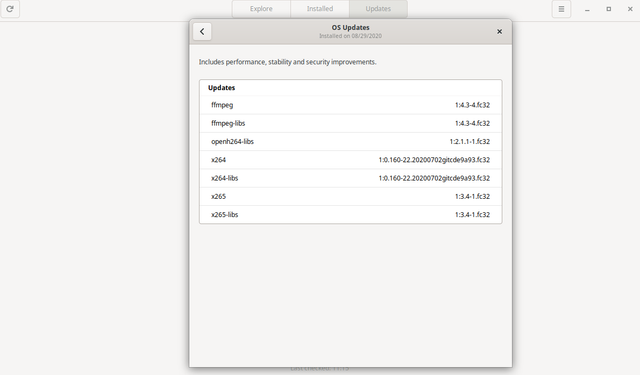Close the Software window
Viewport: 640px width, 375px height.
(x=630, y=9)
